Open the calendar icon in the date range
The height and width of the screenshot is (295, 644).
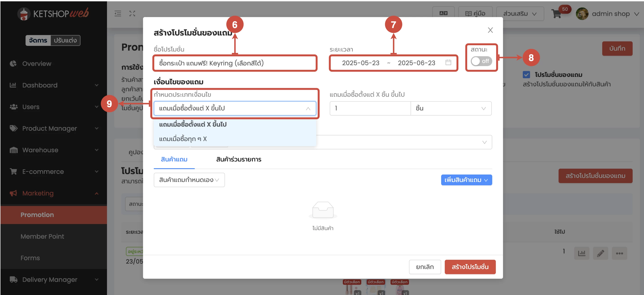click(448, 63)
